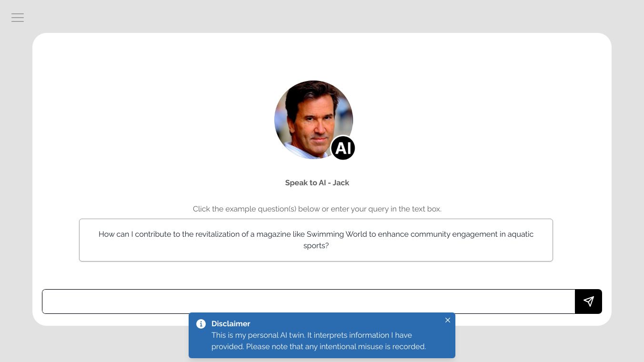Viewport: 644px width, 362px height.
Task: Click the "Speak to AI - Jack" heading
Action: click(x=317, y=183)
